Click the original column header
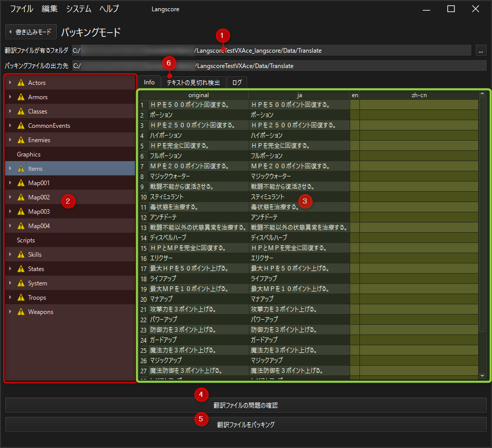The height and width of the screenshot is (448, 492). click(199, 95)
